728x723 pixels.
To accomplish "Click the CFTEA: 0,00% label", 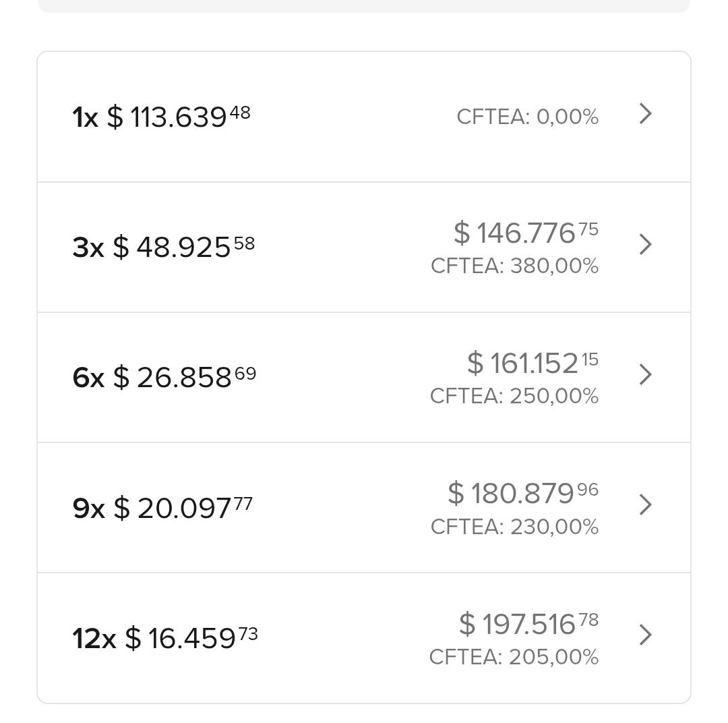I will (x=527, y=117).
